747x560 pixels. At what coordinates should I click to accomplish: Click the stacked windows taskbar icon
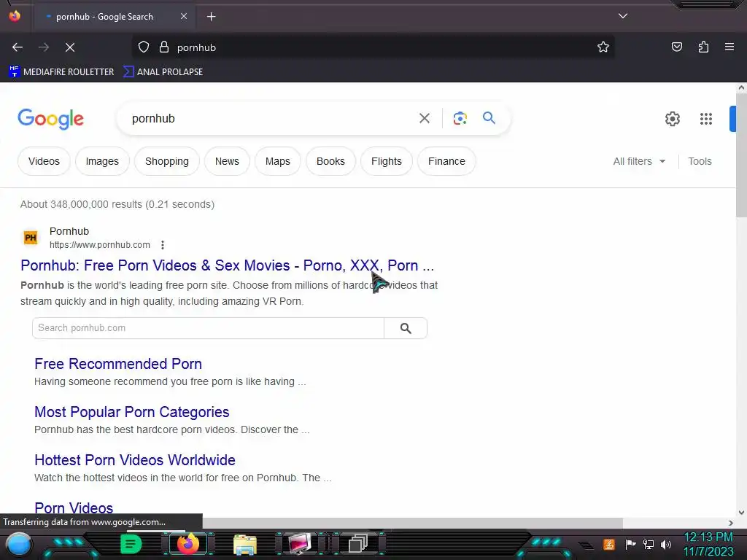pyautogui.click(x=357, y=543)
